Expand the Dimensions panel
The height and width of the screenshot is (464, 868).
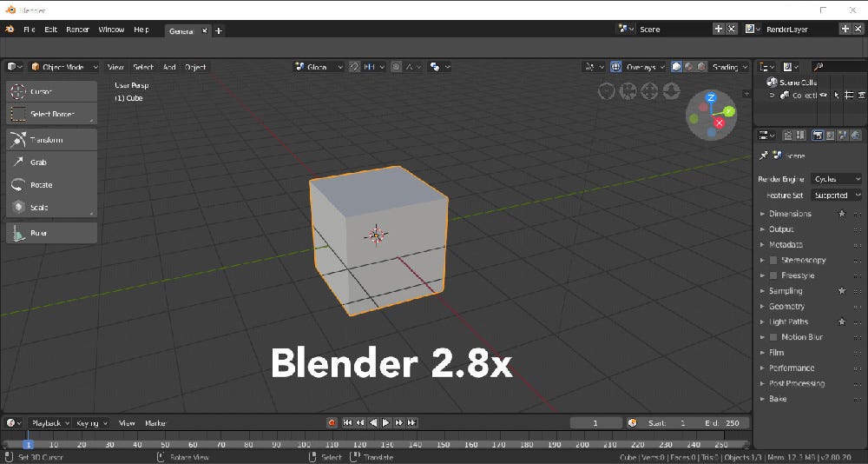tap(789, 214)
